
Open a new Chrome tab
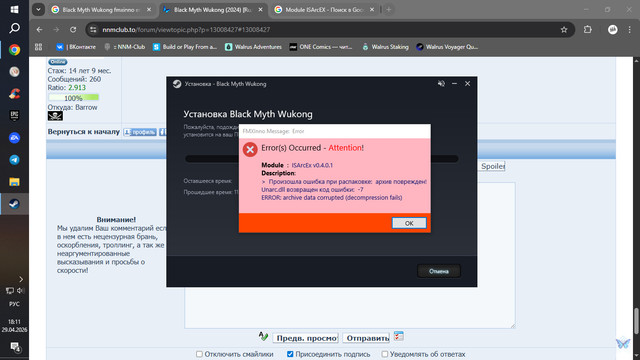pos(389,9)
